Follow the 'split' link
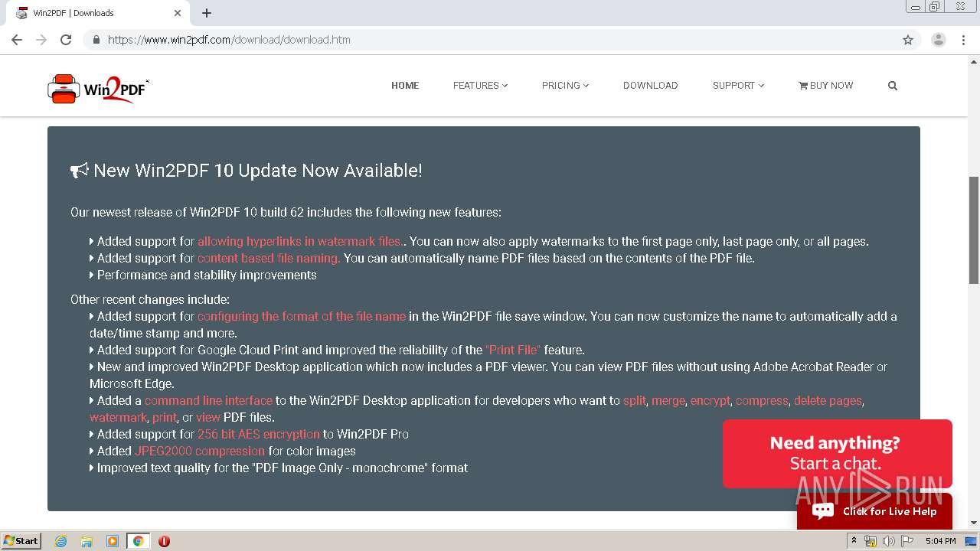The image size is (980, 551). 635,400
